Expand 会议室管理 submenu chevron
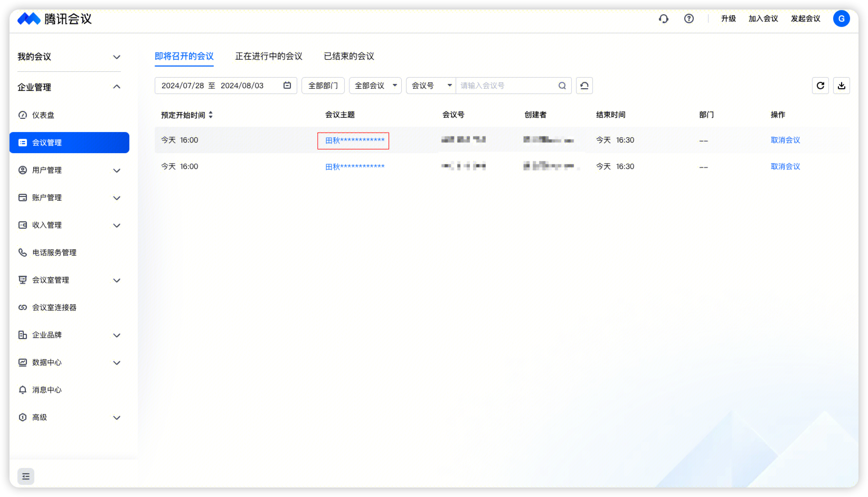The height and width of the screenshot is (497, 868). pos(117,280)
